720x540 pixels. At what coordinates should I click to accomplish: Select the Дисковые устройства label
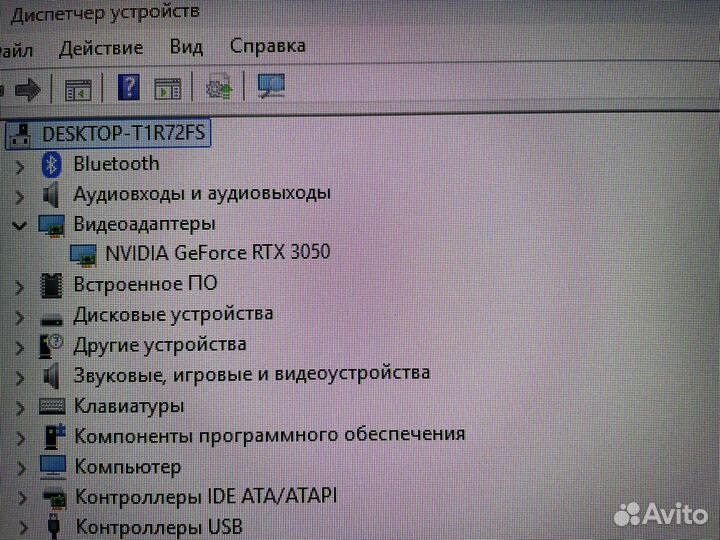(173, 315)
